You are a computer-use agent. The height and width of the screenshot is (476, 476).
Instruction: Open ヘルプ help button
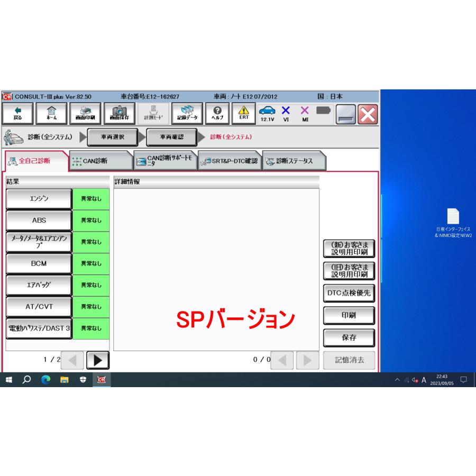[217, 113]
